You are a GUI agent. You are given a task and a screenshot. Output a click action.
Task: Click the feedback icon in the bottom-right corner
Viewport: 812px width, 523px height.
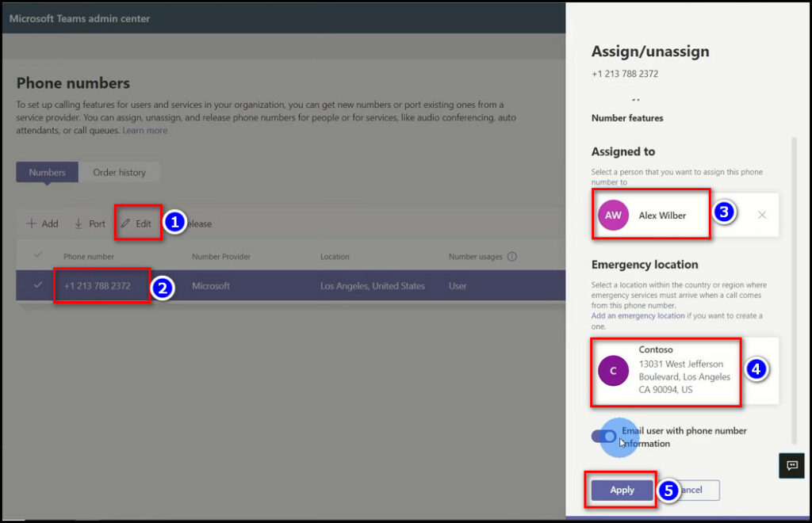(x=791, y=466)
